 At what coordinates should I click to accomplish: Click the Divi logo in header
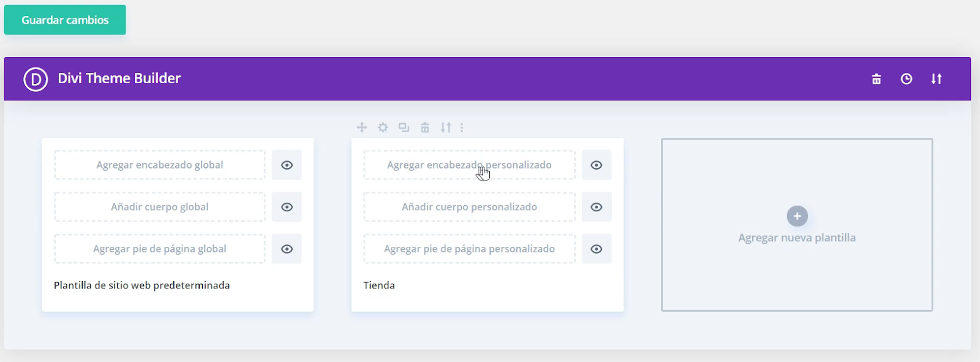tap(36, 79)
